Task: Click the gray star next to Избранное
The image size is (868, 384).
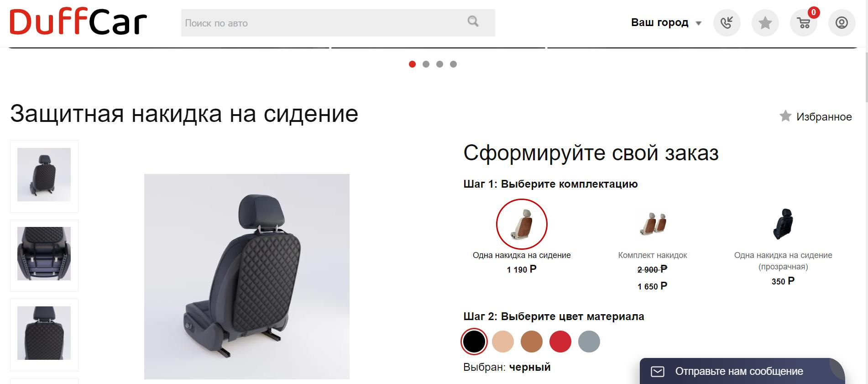Action: 785,116
